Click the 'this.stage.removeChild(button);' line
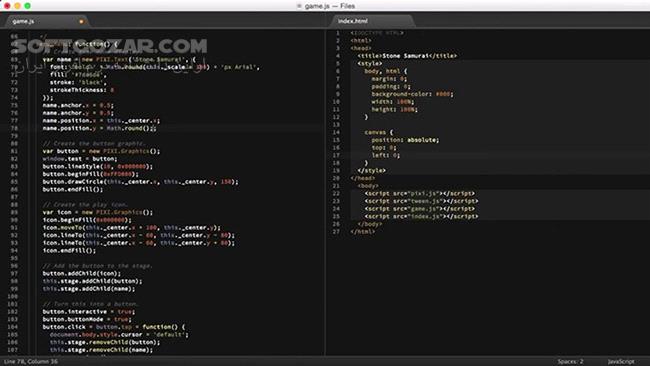The height and width of the screenshot is (366, 650). [105, 342]
